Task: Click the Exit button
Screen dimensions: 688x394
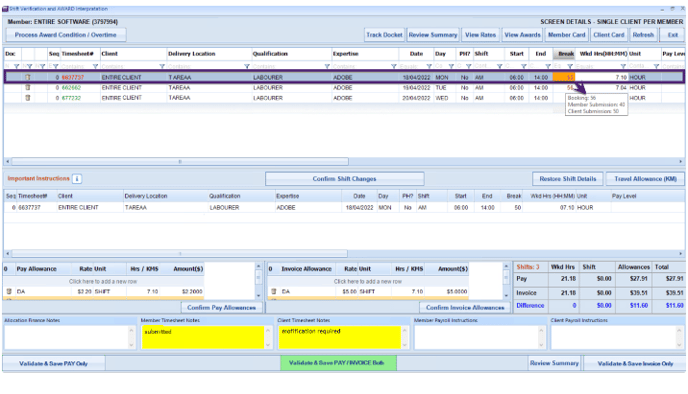Action: tap(673, 35)
